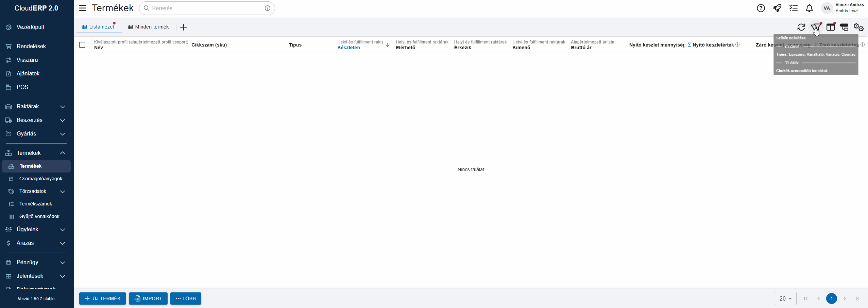Sort by Név column header
The image size is (868, 308).
(99, 48)
